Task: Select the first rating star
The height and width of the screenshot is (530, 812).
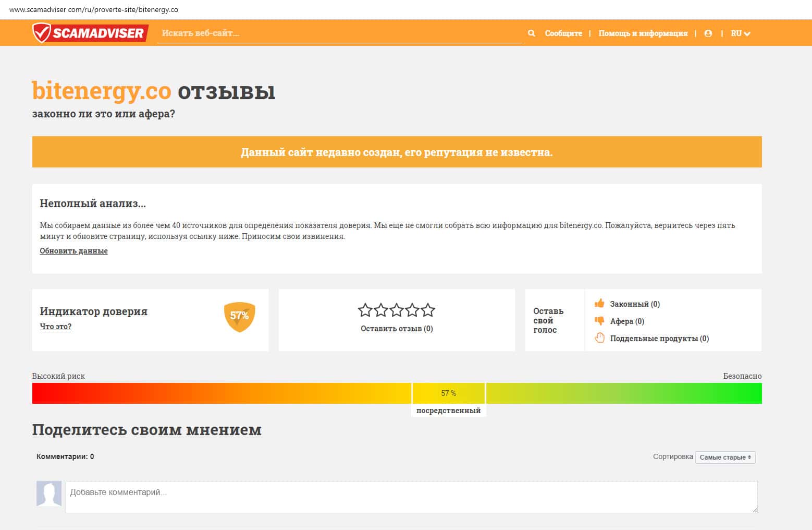Action: coord(365,310)
